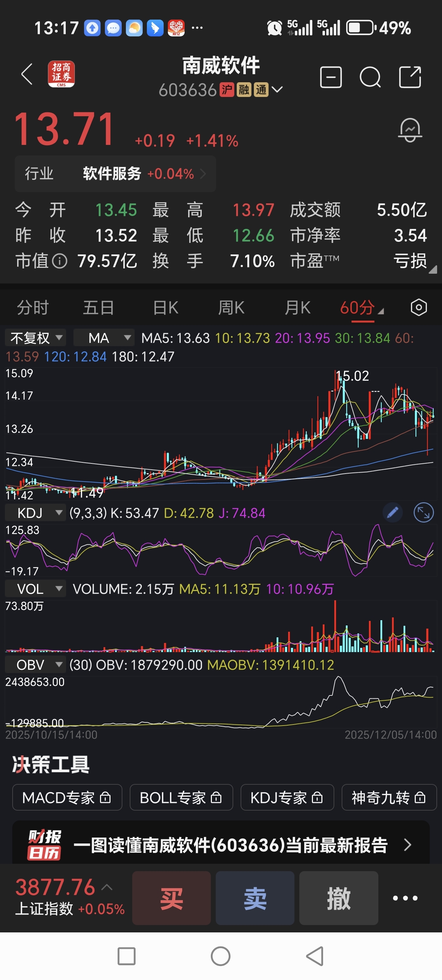
Task: Switch to 周K tab
Action: tap(231, 307)
